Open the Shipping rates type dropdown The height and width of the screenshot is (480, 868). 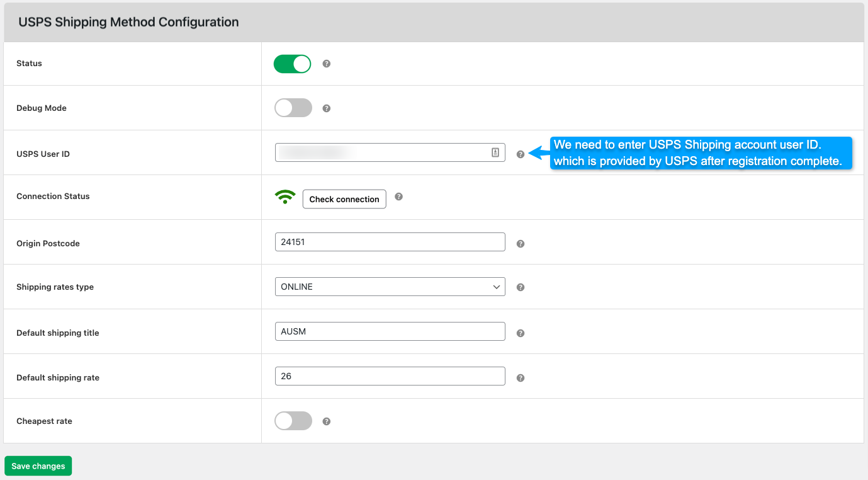(x=390, y=287)
